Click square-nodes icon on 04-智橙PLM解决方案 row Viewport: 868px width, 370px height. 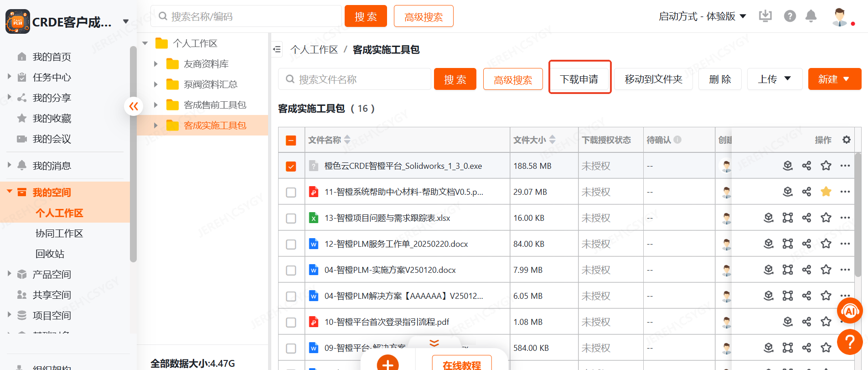[787, 296]
